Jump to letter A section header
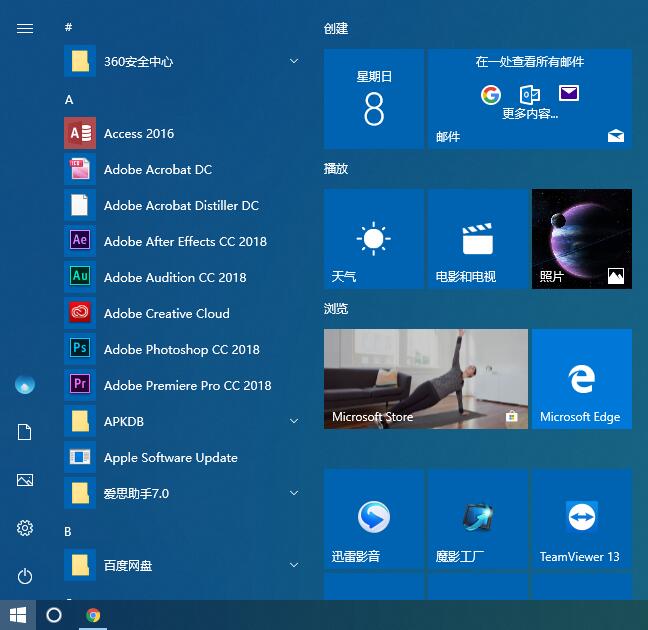Viewport: 648px width, 630px height. point(69,100)
